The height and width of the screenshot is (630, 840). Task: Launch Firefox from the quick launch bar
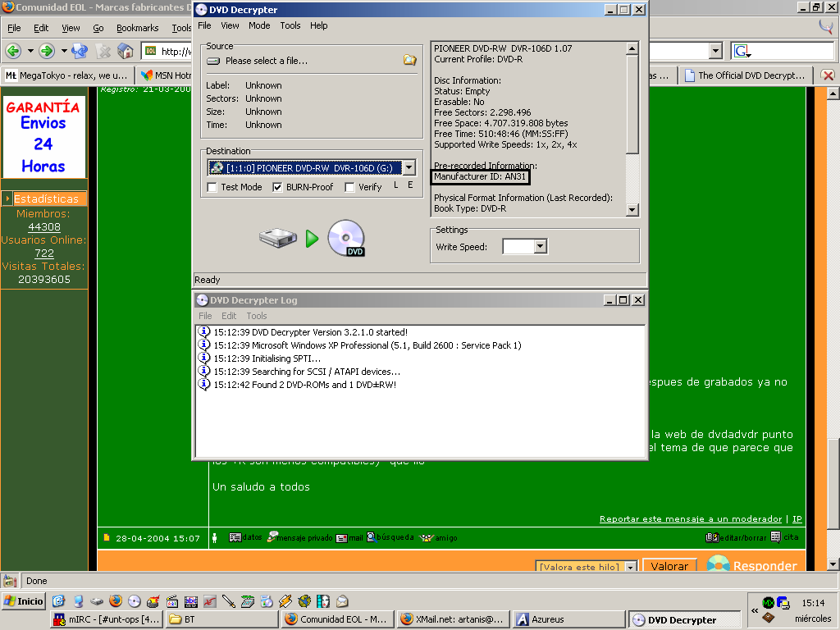point(115,601)
